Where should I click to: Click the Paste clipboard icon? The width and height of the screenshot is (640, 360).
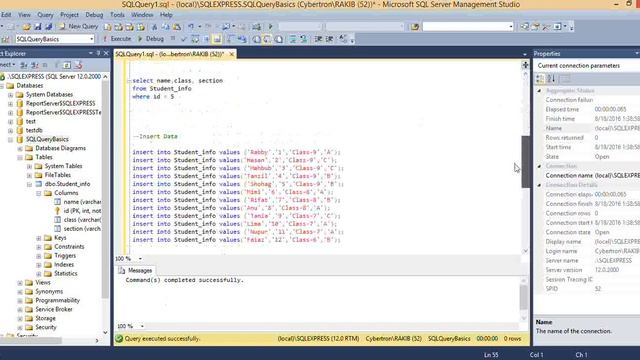(177, 27)
